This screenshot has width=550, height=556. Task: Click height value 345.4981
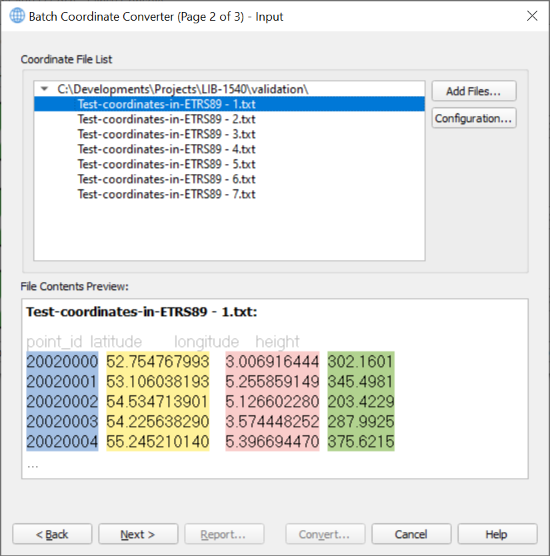tap(361, 382)
